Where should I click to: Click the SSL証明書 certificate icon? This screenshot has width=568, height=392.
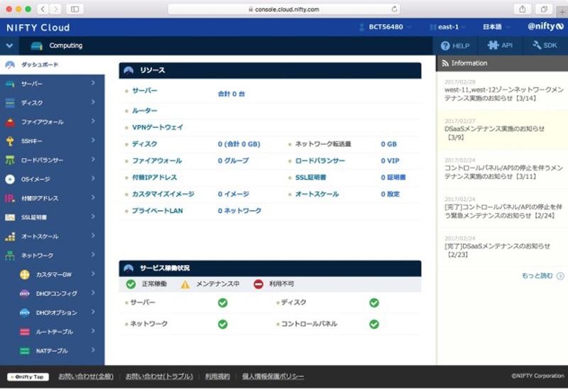tap(10, 217)
